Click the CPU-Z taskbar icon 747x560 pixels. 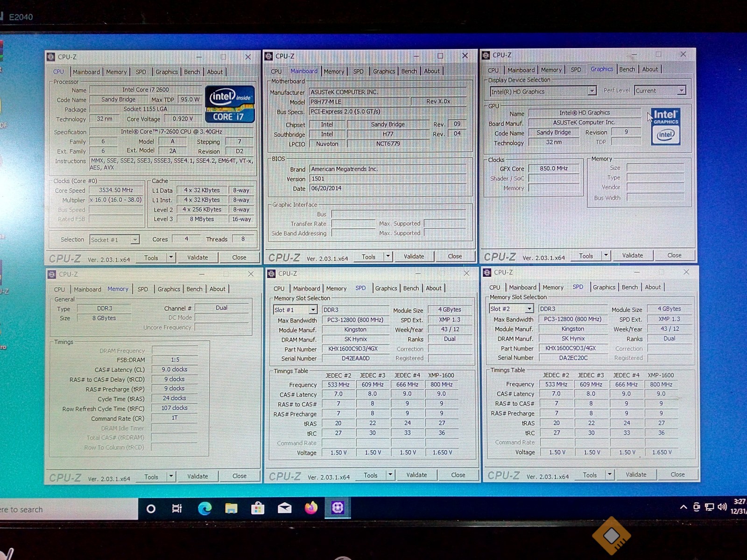coord(338,507)
